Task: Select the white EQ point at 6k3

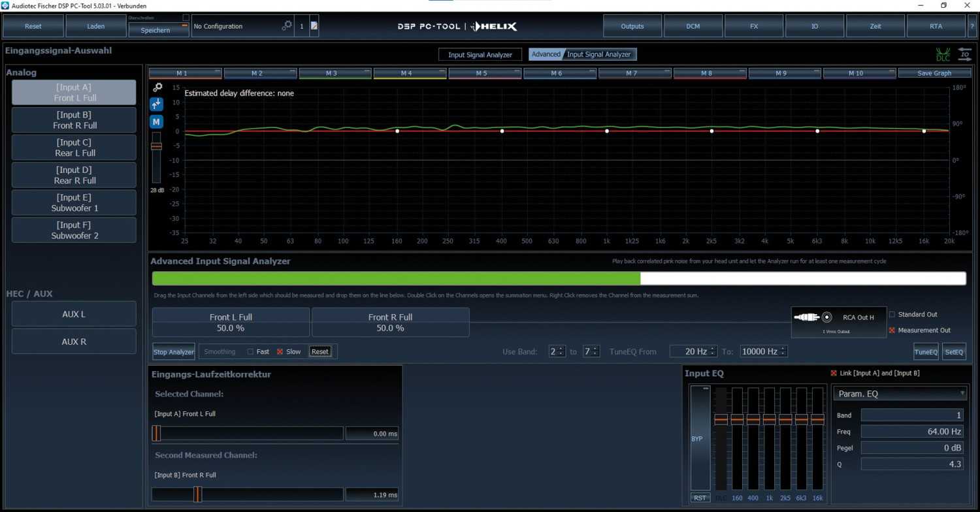Action: tap(817, 131)
